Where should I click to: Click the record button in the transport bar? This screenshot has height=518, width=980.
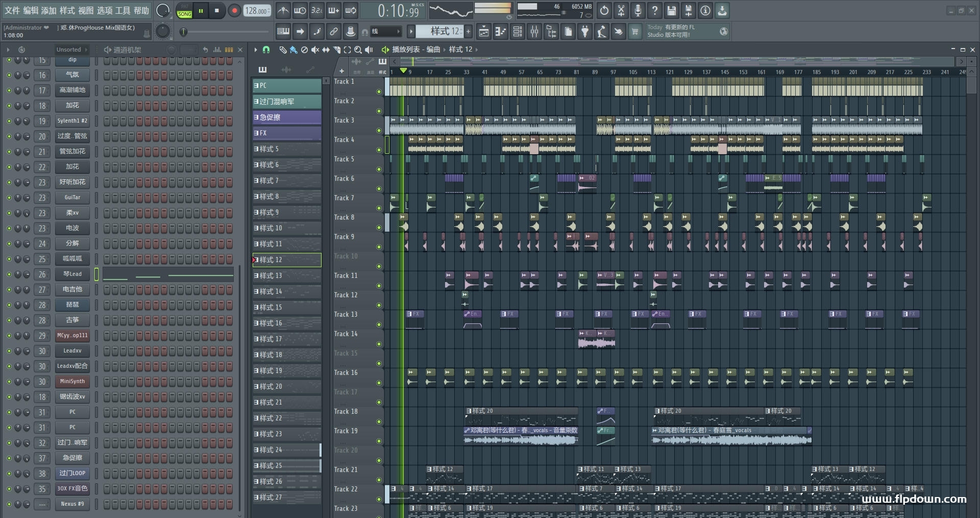click(x=234, y=11)
